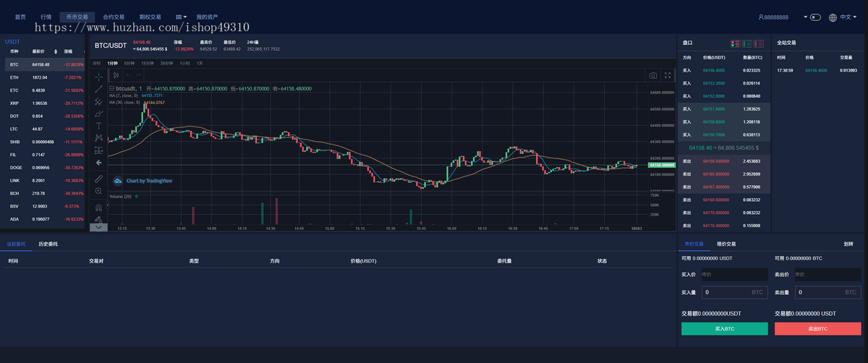Click buy order price 64153.3000

[714, 83]
